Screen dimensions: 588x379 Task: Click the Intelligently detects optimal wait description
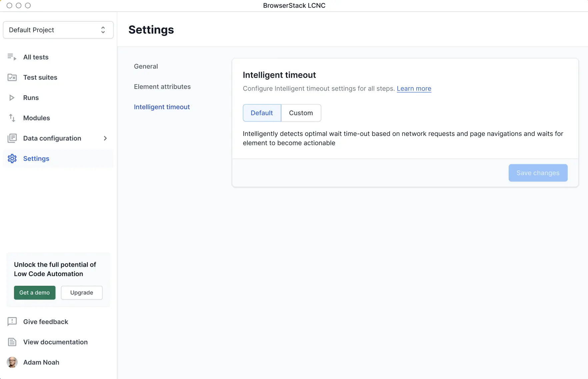(x=403, y=138)
